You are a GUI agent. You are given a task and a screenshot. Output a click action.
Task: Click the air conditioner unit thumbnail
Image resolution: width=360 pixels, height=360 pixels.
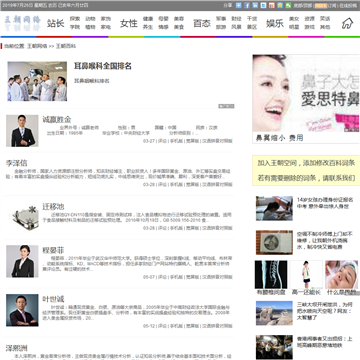pos(274,242)
